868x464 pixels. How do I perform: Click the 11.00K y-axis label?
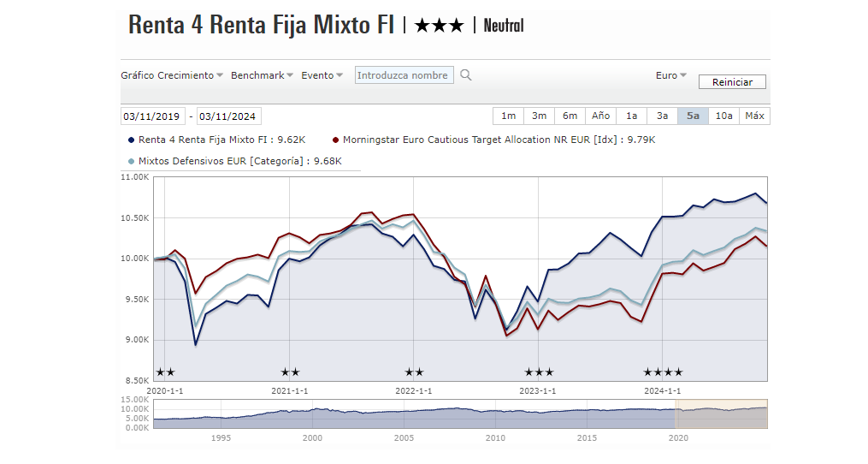pyautogui.click(x=135, y=177)
